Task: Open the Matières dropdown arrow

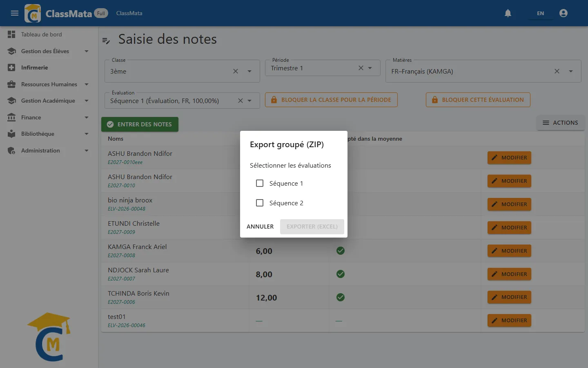Action: click(571, 71)
